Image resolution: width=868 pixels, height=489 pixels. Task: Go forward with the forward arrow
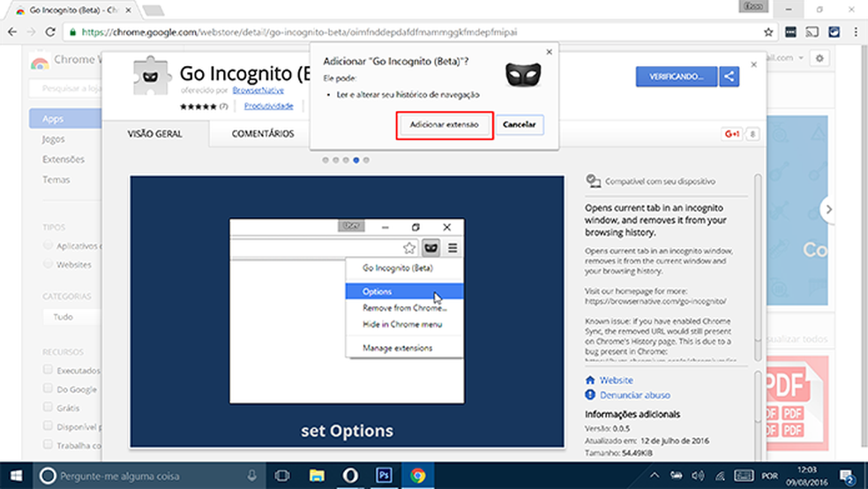pos(31,32)
